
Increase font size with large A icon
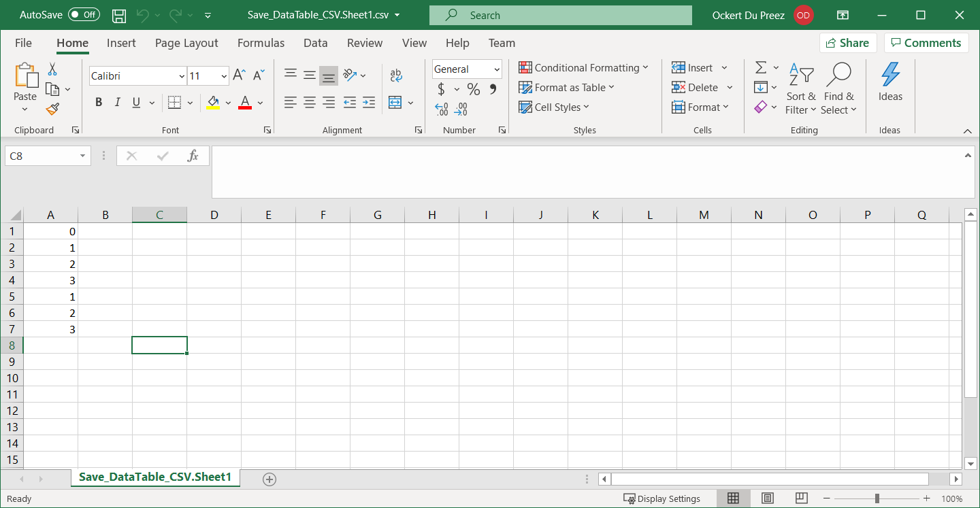coord(239,75)
